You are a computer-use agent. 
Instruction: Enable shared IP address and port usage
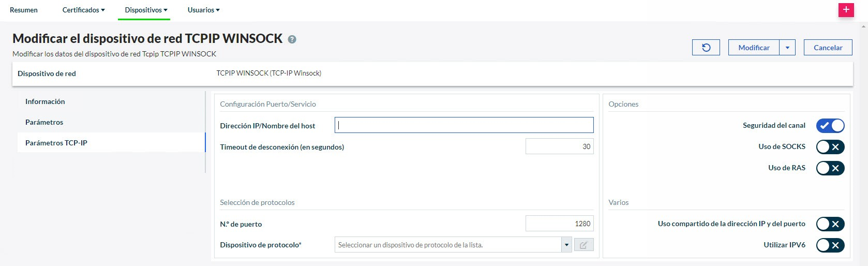(830, 224)
